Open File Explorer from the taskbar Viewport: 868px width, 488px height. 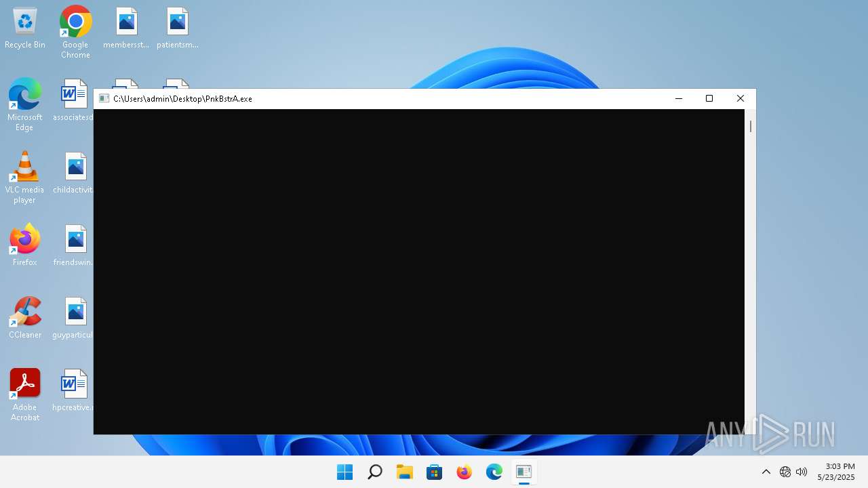tap(405, 472)
